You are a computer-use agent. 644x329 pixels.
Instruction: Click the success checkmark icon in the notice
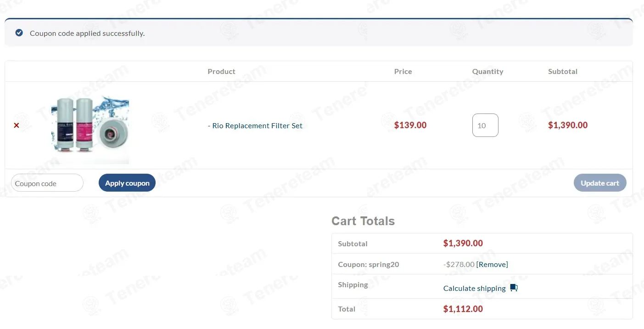(19, 33)
